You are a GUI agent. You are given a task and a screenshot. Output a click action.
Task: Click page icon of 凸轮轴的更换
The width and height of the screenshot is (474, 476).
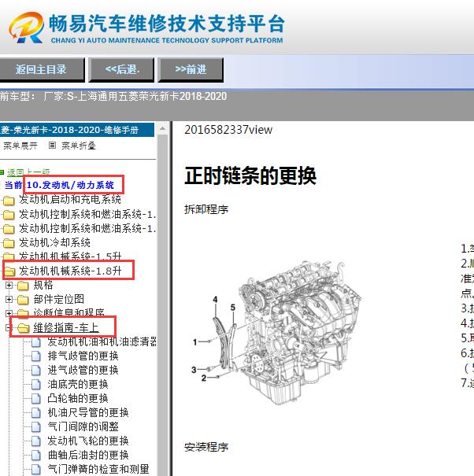(36, 399)
